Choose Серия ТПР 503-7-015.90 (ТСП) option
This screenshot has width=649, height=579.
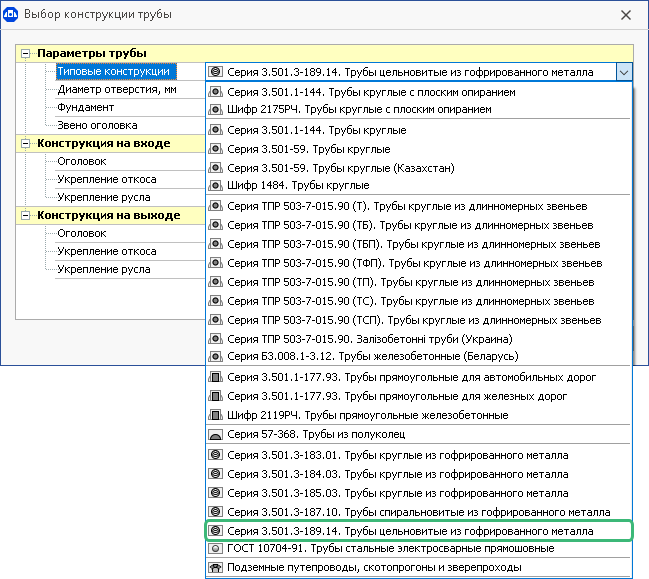(419, 320)
